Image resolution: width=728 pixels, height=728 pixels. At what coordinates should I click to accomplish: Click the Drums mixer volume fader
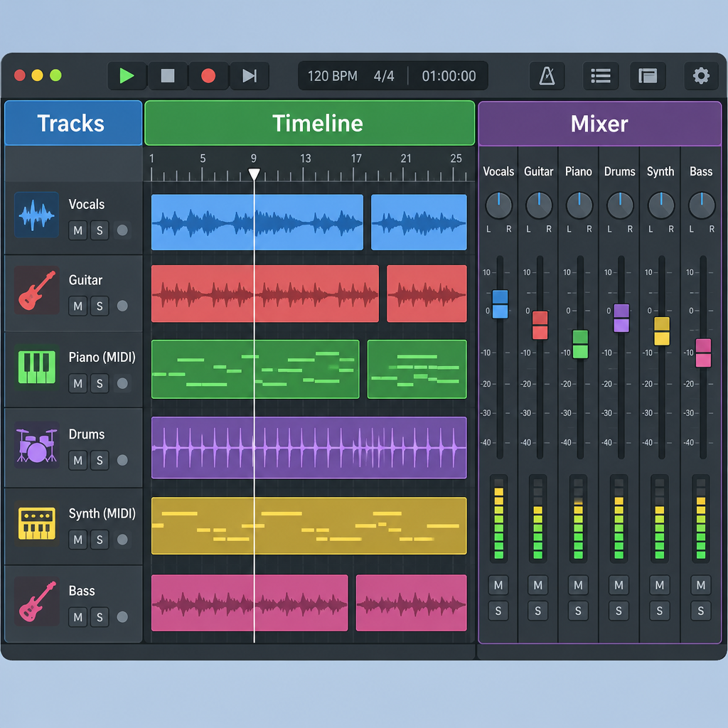(621, 318)
